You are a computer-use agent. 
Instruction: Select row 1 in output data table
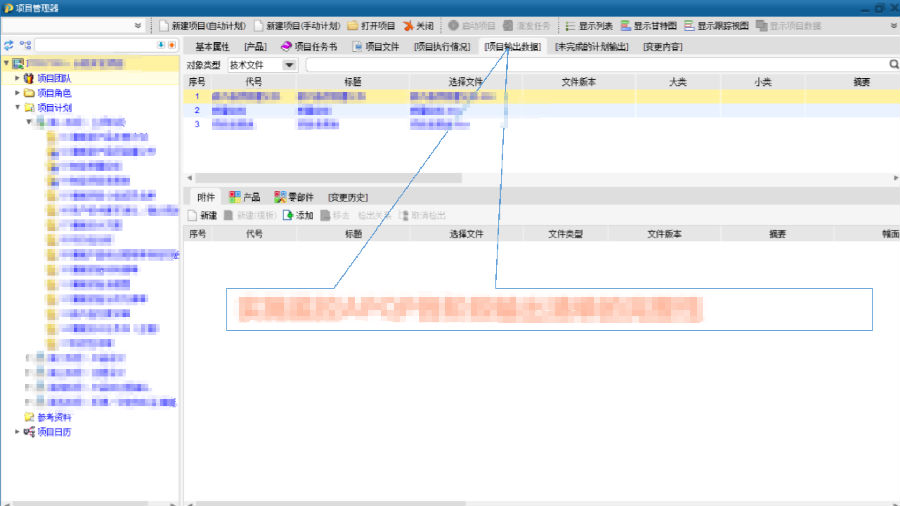(x=542, y=96)
